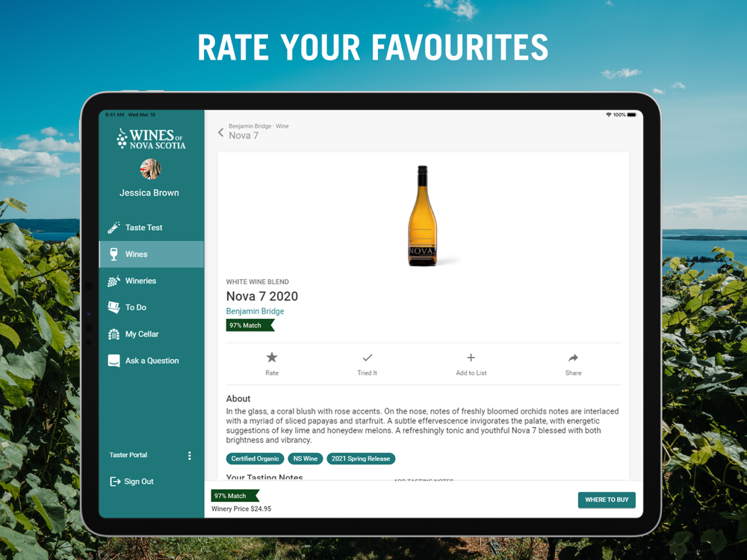Expand Taster Portal three-dot menu
This screenshot has width=747, height=560.
click(x=190, y=455)
